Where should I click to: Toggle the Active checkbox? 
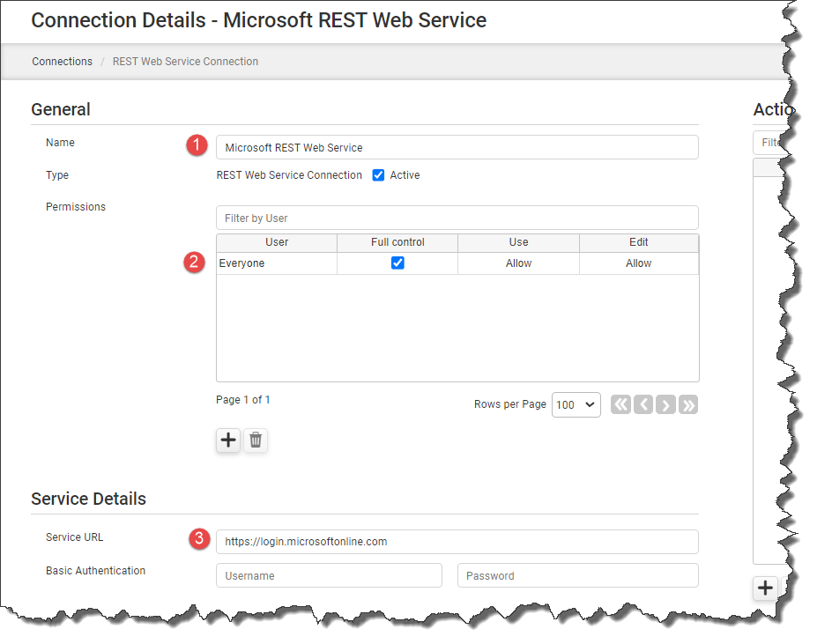[x=378, y=175]
